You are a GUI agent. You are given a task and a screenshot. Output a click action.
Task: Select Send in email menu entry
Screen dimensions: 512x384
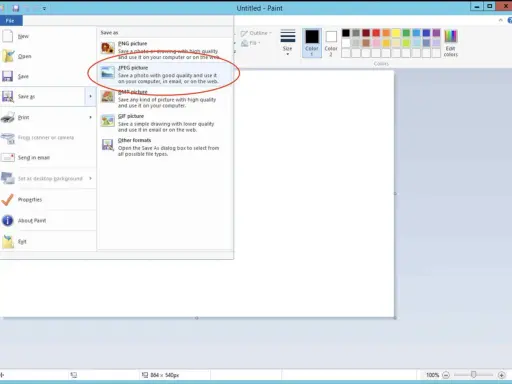[x=48, y=157]
